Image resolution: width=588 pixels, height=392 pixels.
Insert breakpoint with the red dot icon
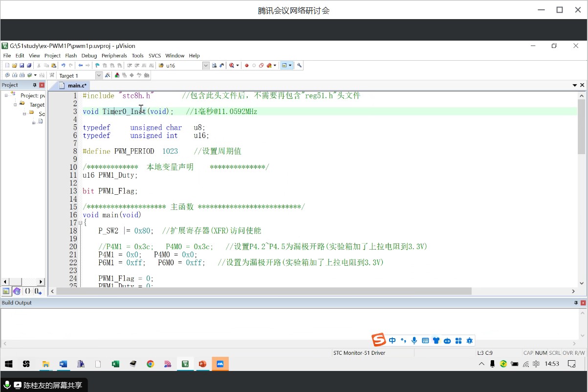[x=246, y=65]
